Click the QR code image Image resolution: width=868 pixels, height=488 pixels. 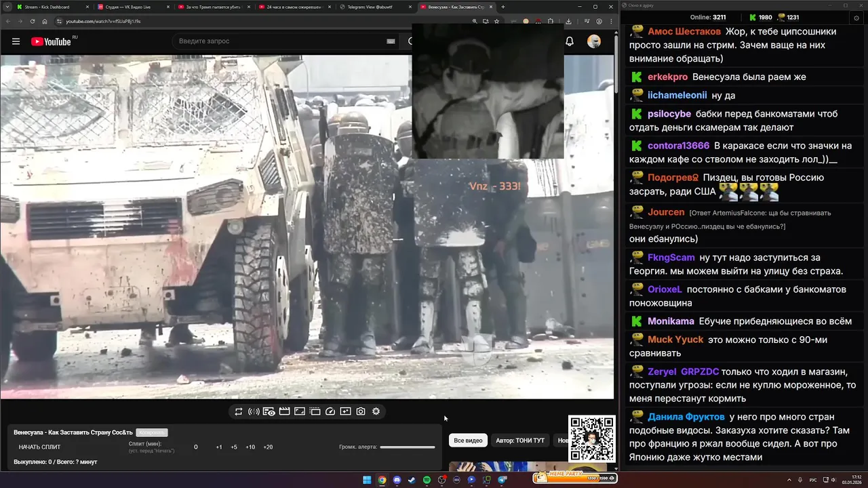point(591,439)
